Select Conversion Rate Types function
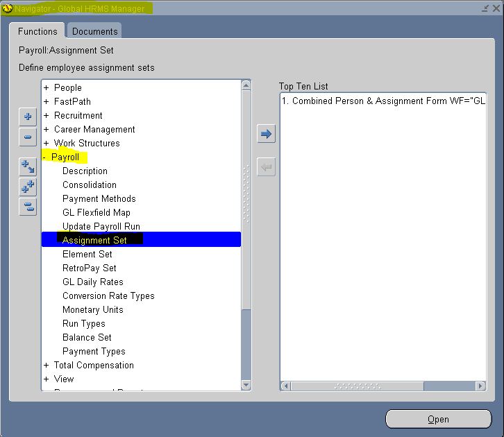 108,295
